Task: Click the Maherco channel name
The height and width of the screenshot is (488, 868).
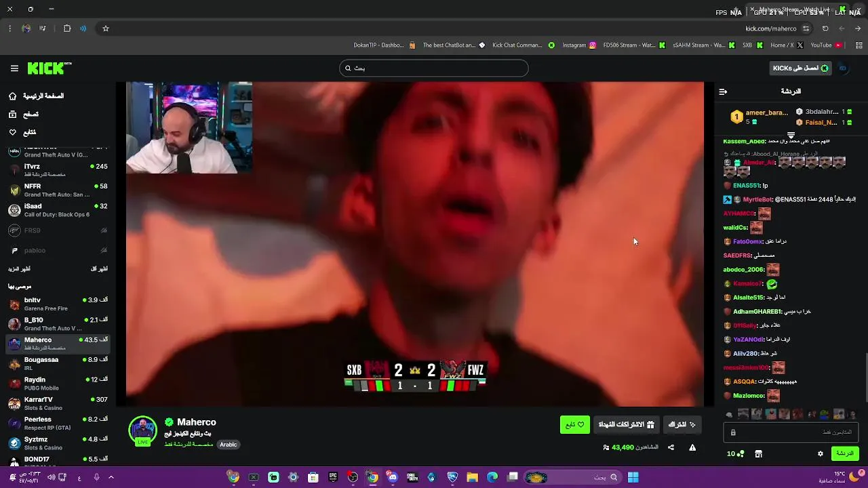Action: (196, 422)
